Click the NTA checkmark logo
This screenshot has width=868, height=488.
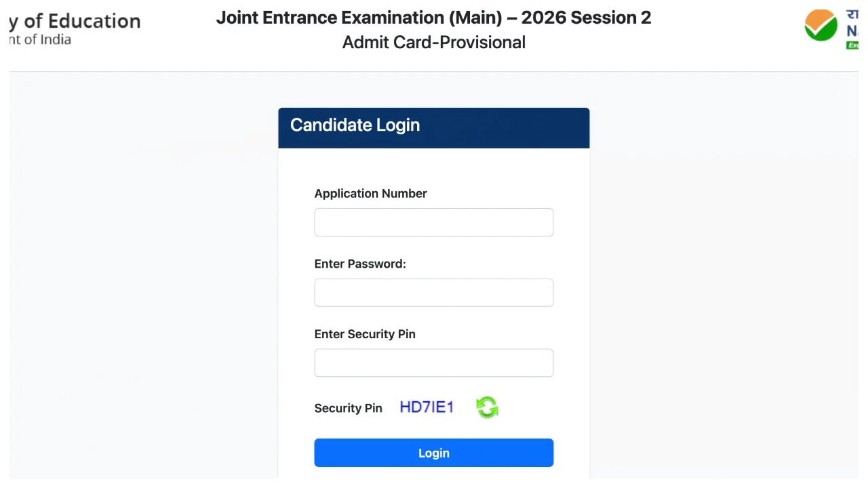pyautogui.click(x=821, y=26)
